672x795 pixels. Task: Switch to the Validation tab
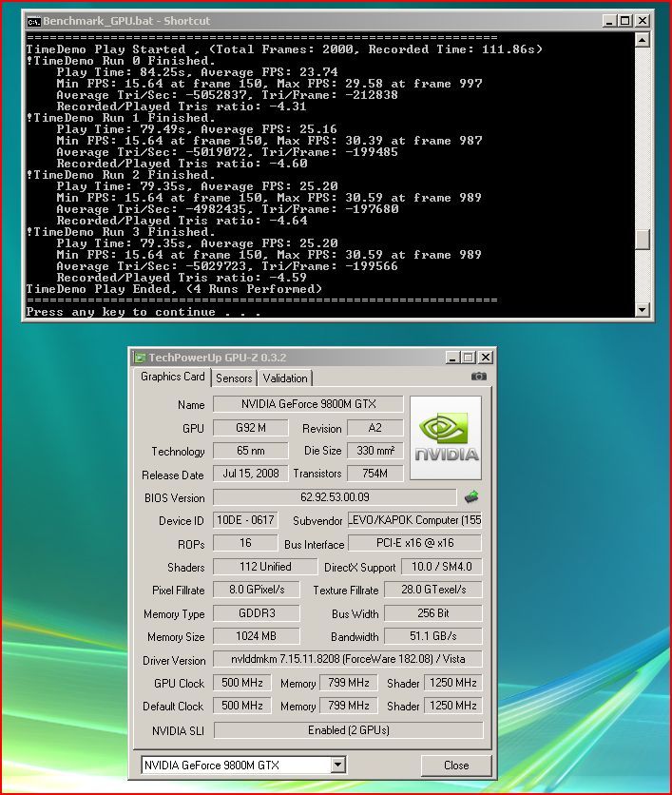tap(285, 378)
